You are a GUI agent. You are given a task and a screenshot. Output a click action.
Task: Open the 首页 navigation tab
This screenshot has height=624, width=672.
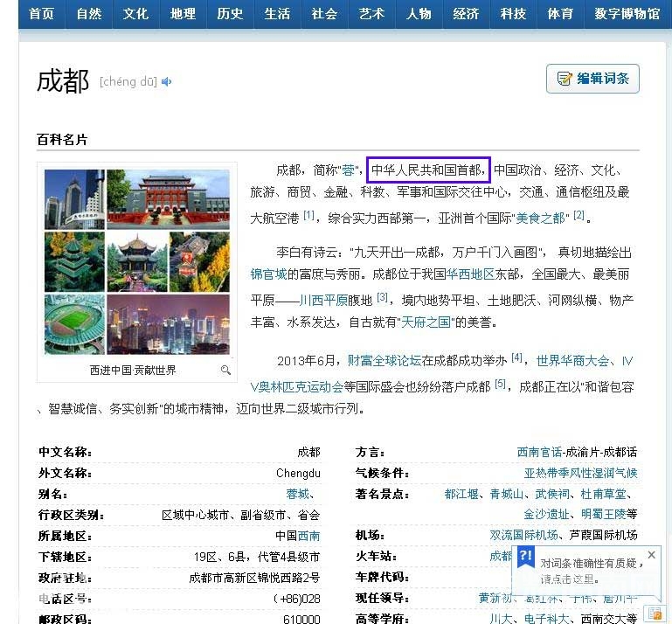(x=41, y=14)
